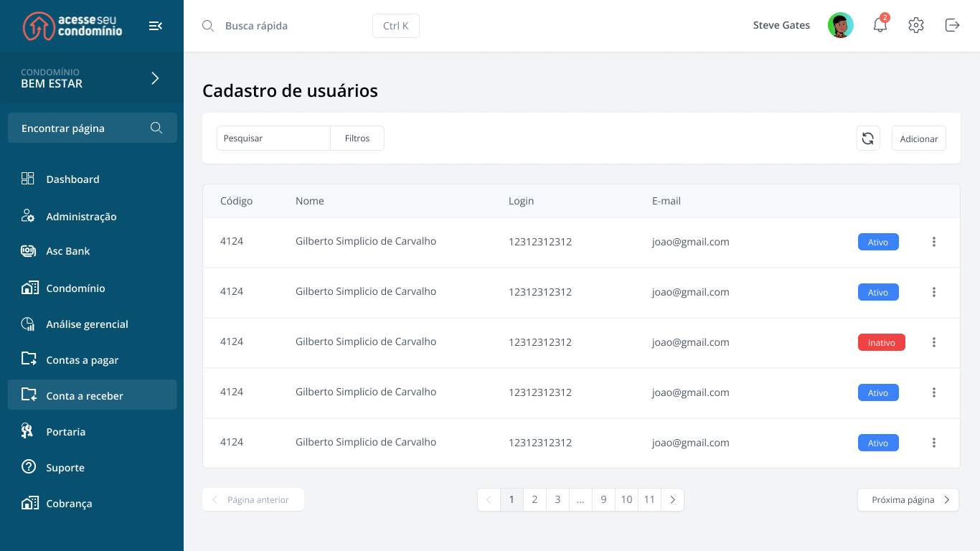Click the Login column header
This screenshot has height=551, width=980.
coord(522,201)
